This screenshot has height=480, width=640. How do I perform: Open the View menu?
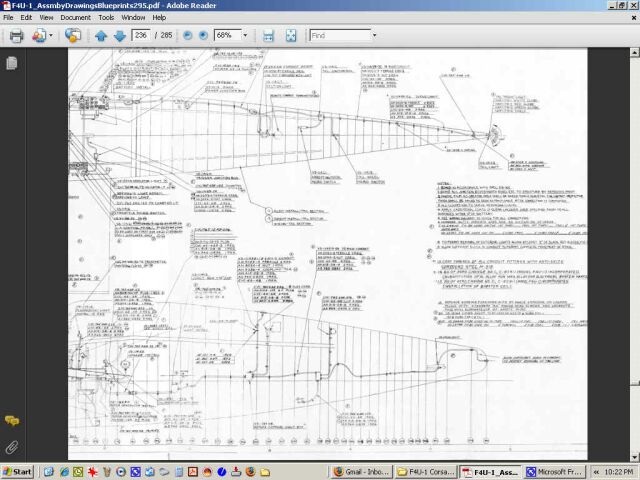point(46,18)
